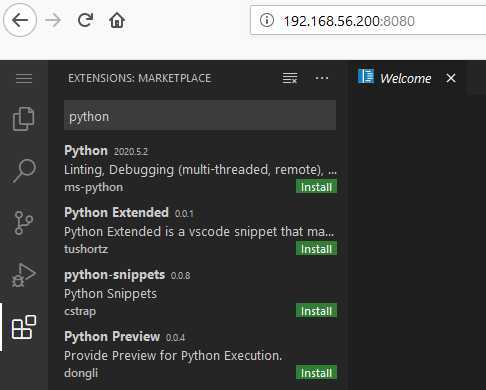Screen dimensions: 486x390
Task: Close the Welcome tab
Action: tap(451, 78)
